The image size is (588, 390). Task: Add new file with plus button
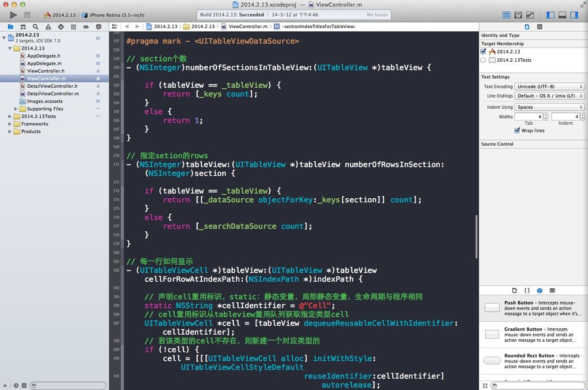tap(5, 385)
